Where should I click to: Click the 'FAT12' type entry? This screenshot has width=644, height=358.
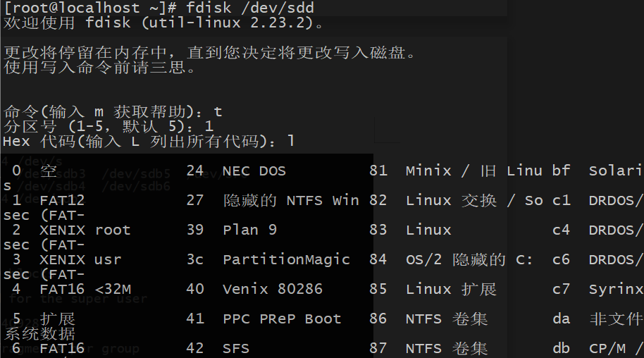tap(62, 200)
